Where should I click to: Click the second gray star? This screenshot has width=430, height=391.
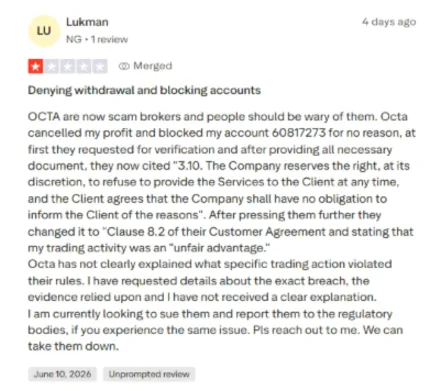tap(52, 66)
